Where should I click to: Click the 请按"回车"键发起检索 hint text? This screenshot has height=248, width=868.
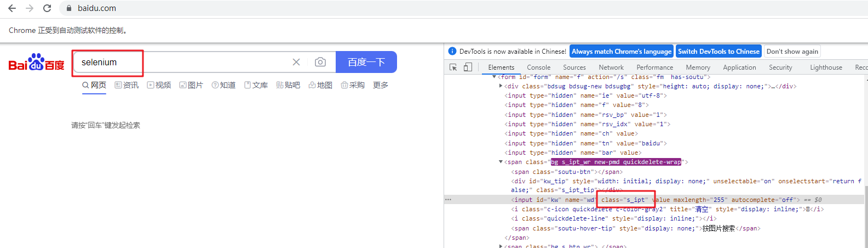pyautogui.click(x=106, y=125)
